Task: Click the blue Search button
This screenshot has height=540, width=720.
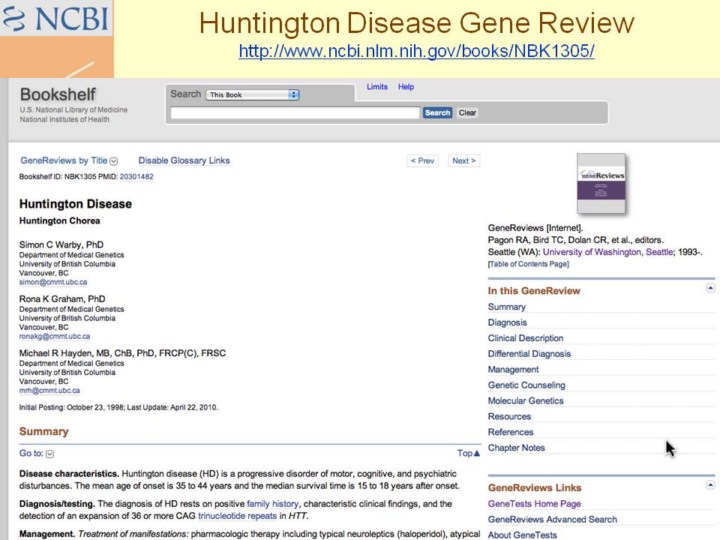Action: pyautogui.click(x=437, y=113)
